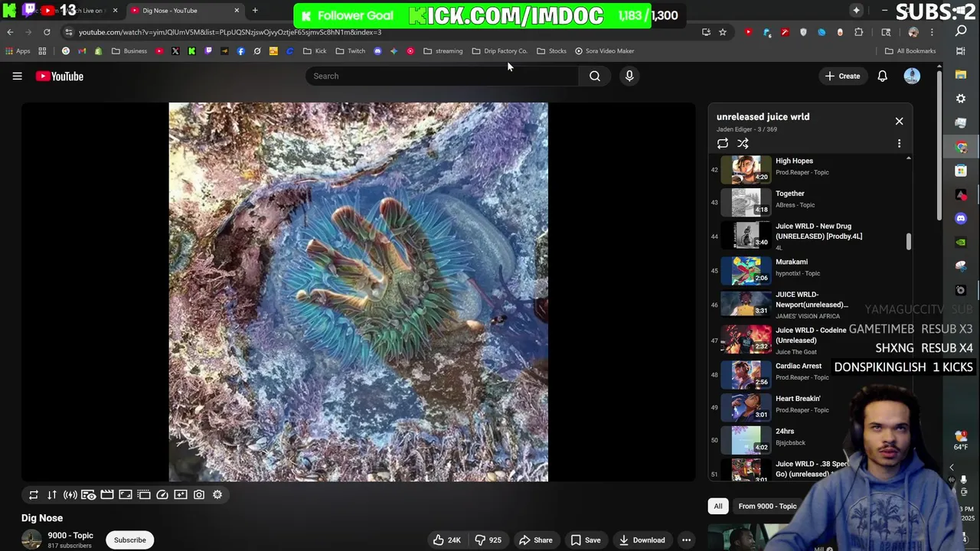Click the resize player icon under the video
The image size is (980, 551).
[126, 494]
